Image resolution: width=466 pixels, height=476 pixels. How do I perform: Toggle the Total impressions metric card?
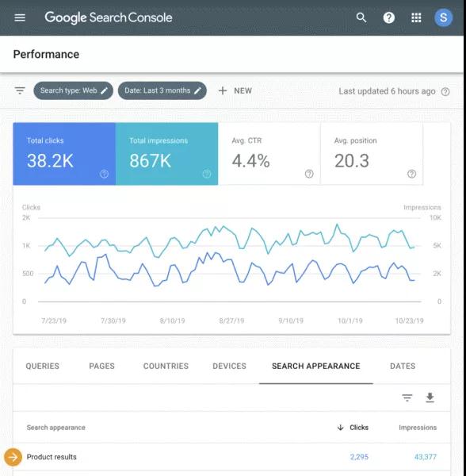tap(166, 154)
